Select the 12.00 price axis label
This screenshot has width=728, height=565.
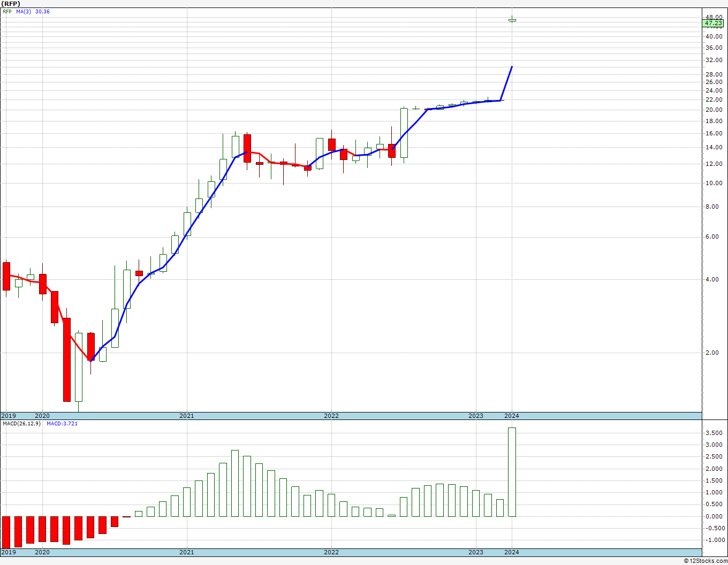[x=714, y=164]
